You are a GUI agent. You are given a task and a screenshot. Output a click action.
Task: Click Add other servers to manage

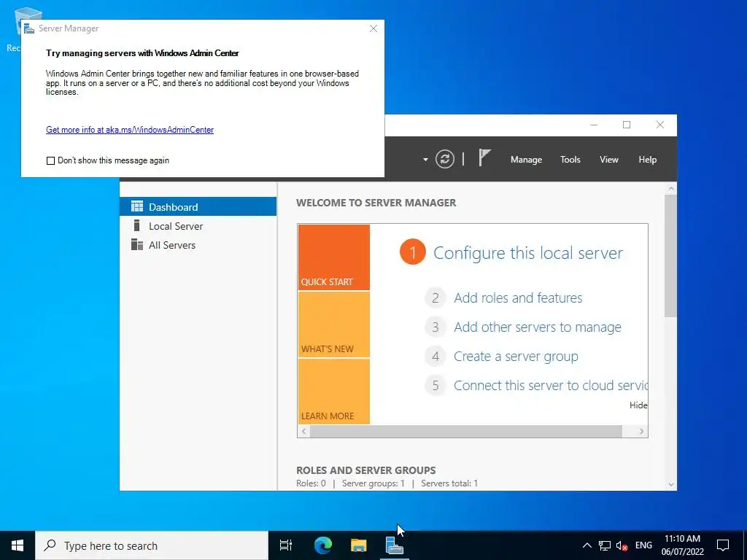coord(538,327)
